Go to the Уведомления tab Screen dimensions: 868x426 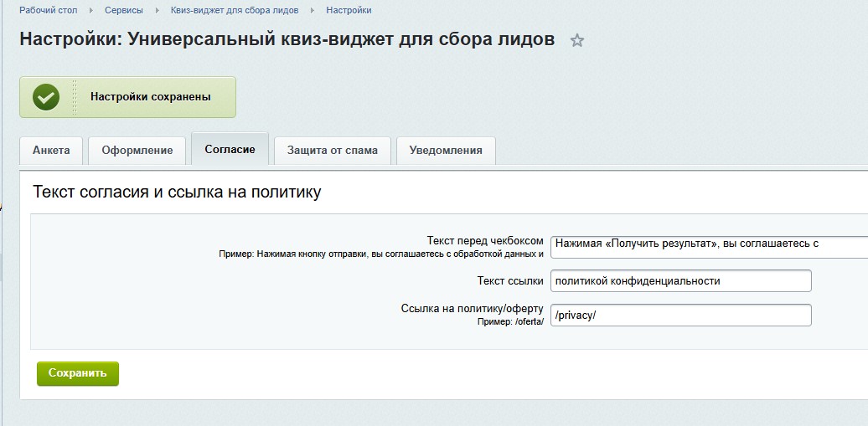(446, 151)
